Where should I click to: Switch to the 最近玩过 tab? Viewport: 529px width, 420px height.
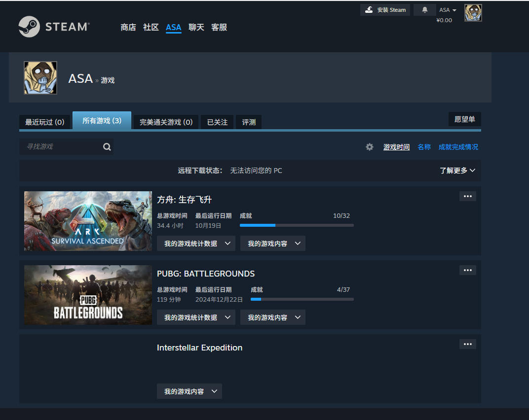(44, 122)
